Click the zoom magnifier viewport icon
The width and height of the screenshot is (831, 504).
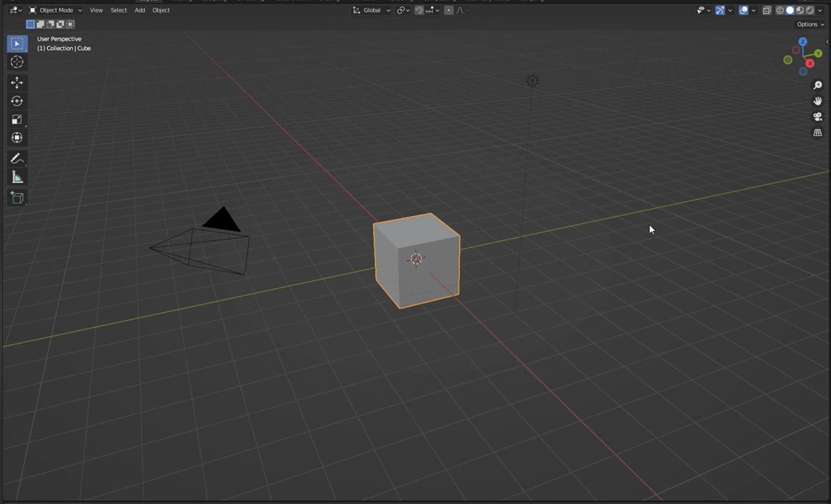coord(818,85)
